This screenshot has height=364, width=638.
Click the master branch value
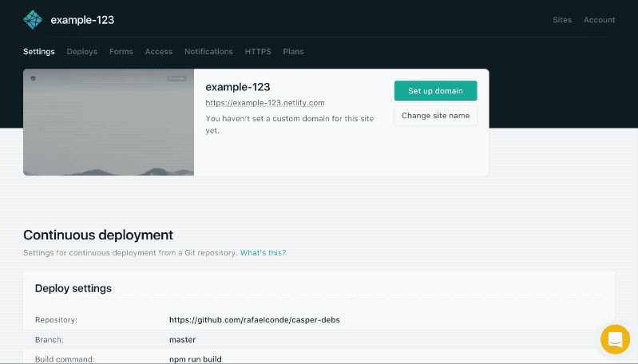point(183,340)
